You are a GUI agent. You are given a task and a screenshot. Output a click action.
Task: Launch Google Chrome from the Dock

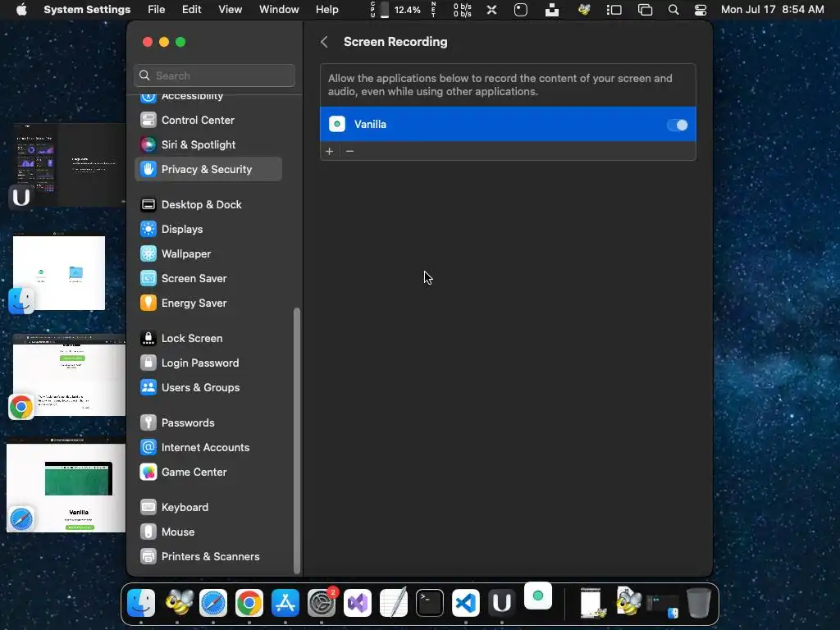[x=249, y=603]
